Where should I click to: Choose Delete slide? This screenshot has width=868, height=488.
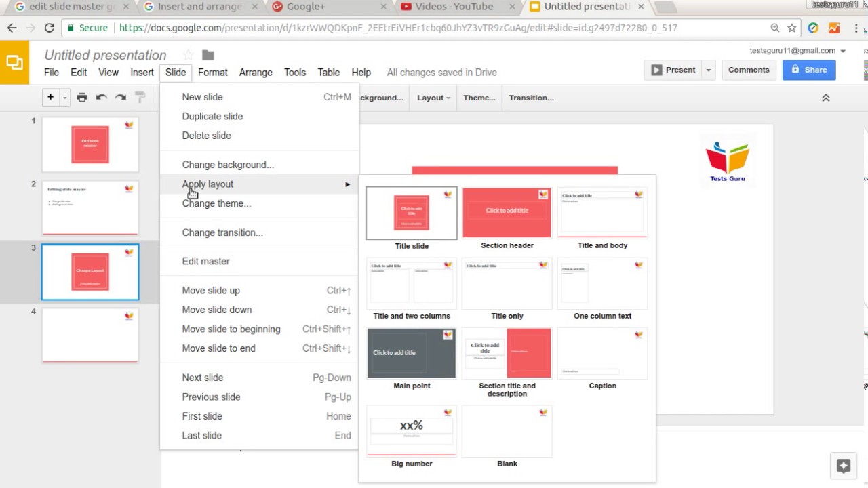[259, 136]
